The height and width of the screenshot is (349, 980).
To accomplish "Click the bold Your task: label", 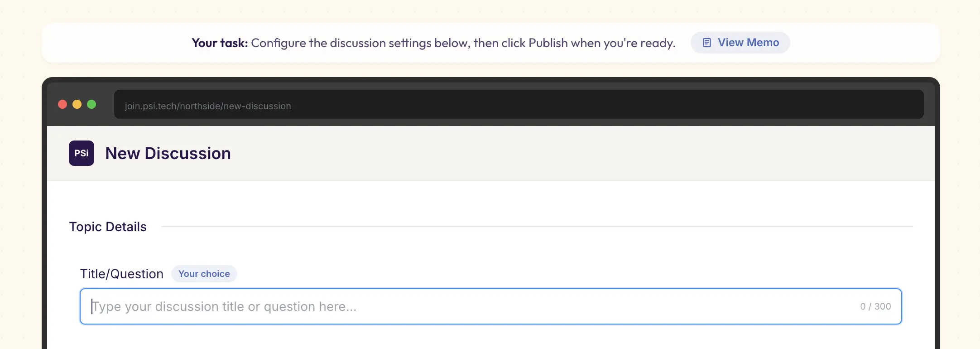I will click(x=220, y=43).
